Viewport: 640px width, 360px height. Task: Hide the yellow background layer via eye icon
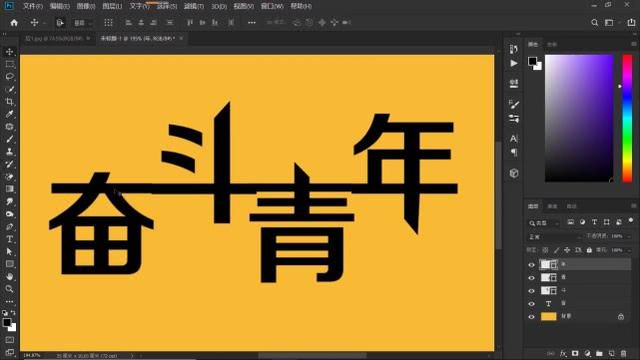(x=531, y=317)
